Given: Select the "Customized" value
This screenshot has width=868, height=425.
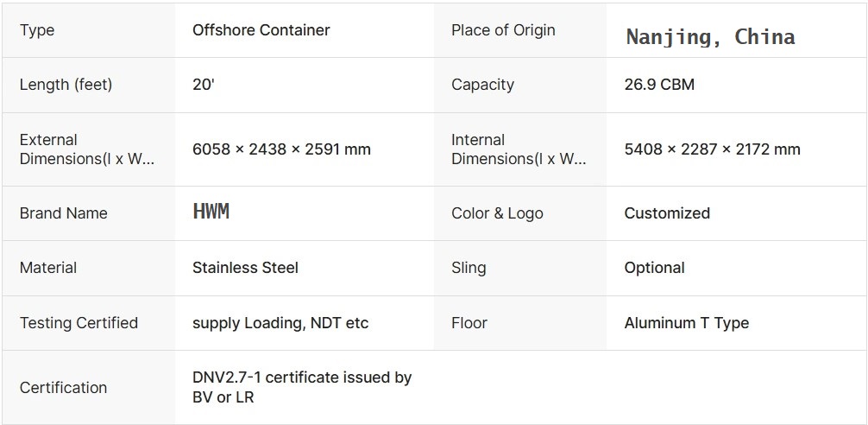Looking at the screenshot, I should (x=667, y=213).
